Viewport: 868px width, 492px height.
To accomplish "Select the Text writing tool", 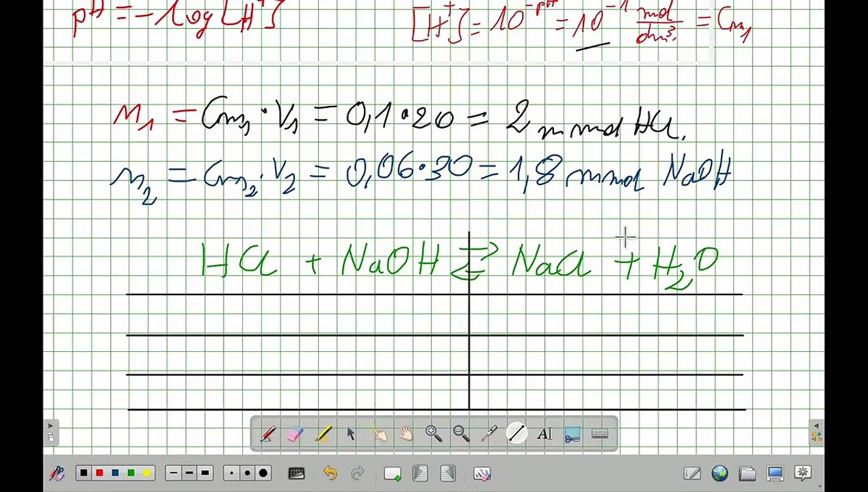I will coord(544,434).
